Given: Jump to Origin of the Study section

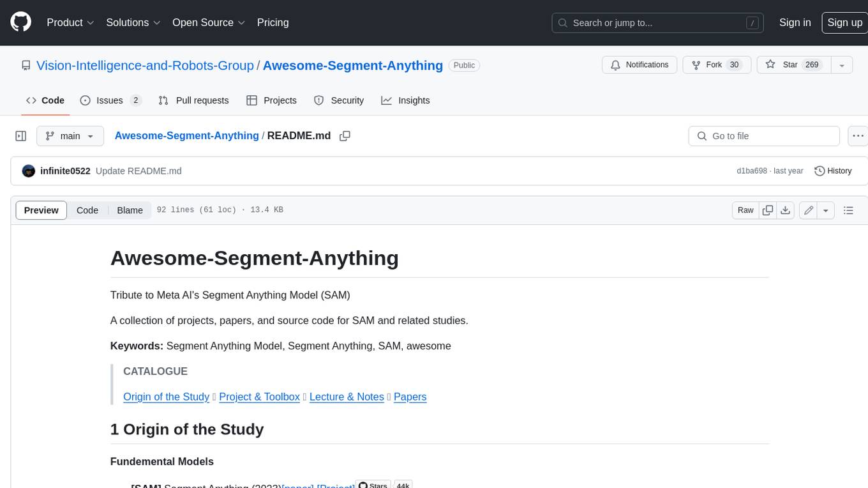Looking at the screenshot, I should point(166,397).
